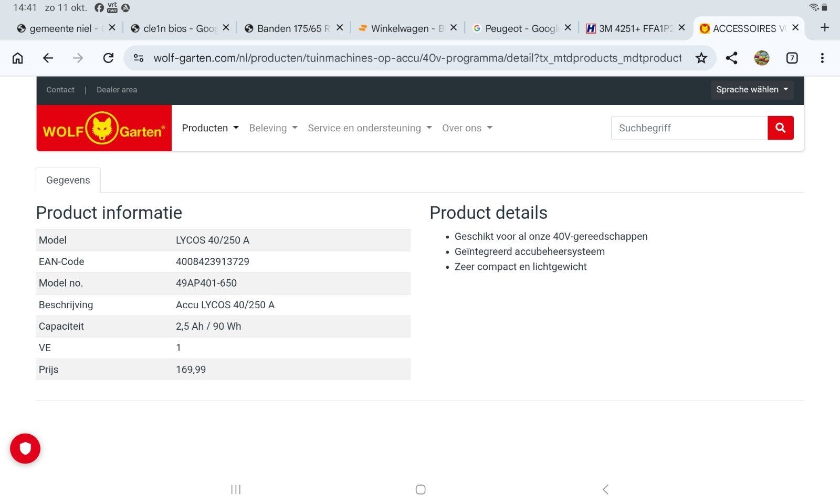This screenshot has height=504, width=840.
Task: Close the 'Peugeot - Google' tab
Action: click(x=568, y=27)
